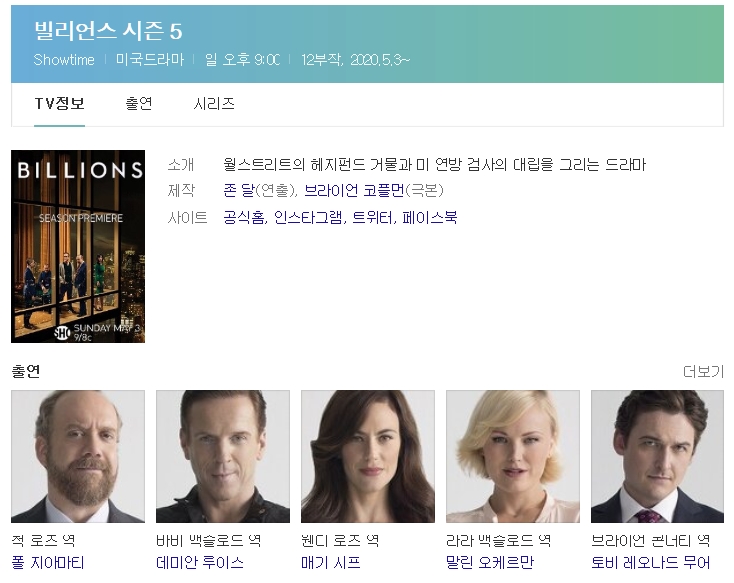Open the 인스타그램 link
Screen dimensions: 734x583
point(308,218)
